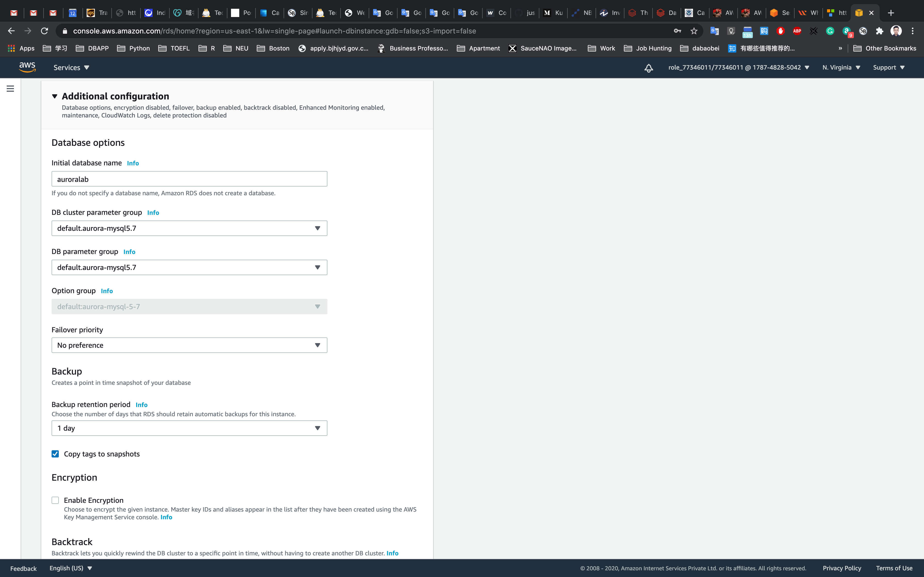Open the notifications bell icon

click(x=648, y=68)
